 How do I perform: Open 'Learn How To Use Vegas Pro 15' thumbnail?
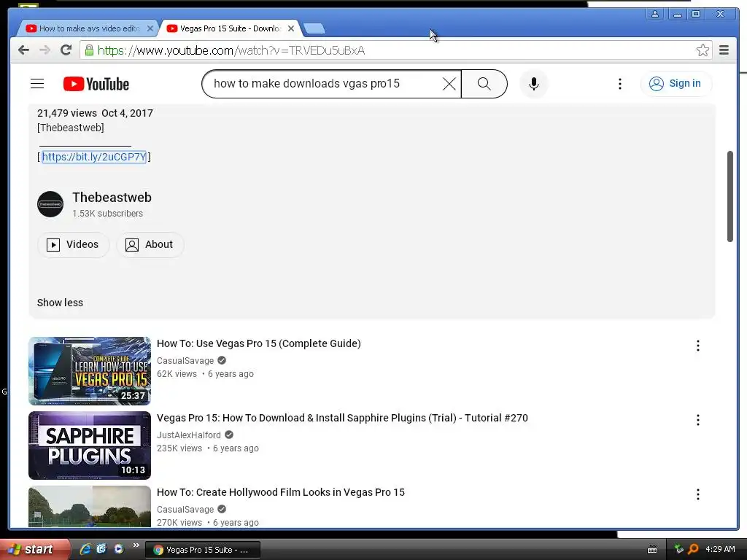tap(90, 371)
